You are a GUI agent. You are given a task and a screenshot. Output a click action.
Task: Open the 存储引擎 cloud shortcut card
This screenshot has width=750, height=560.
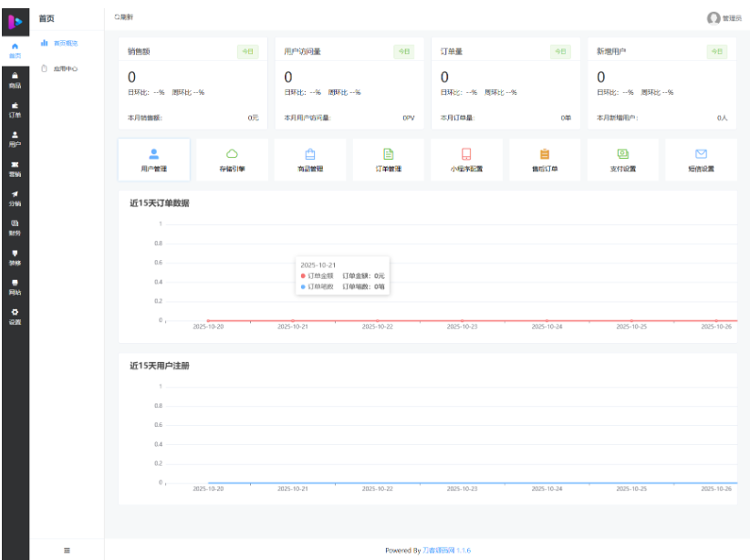tap(232, 160)
